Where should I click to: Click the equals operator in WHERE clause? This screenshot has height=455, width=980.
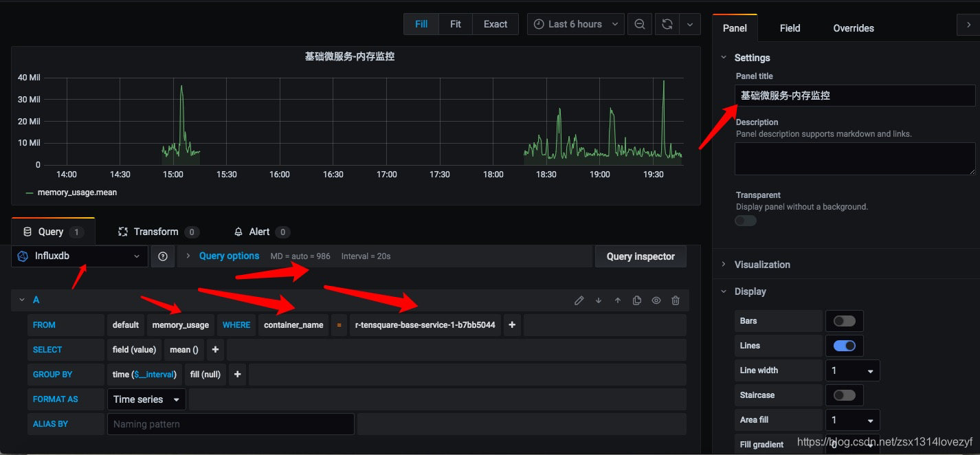click(339, 325)
